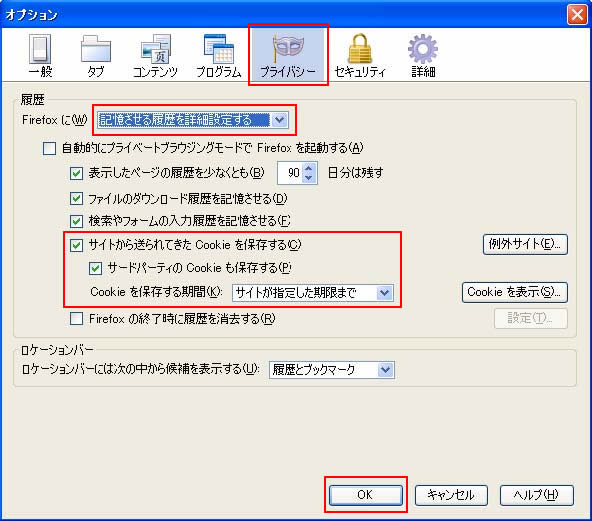Open the 一般 (General) settings icon
The height and width of the screenshot is (521, 592).
(40, 49)
